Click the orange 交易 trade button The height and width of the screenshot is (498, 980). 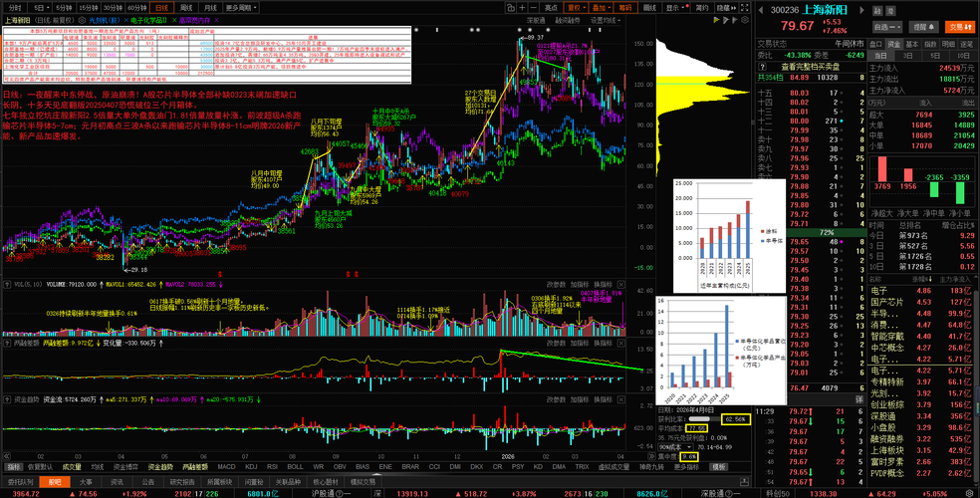pos(959,27)
